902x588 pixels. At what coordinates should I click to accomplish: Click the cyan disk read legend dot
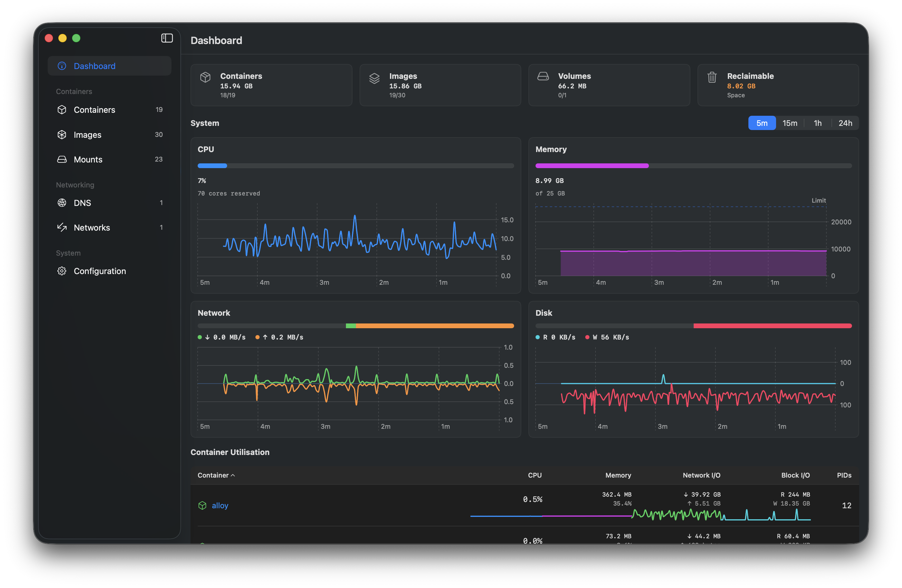pyautogui.click(x=537, y=337)
